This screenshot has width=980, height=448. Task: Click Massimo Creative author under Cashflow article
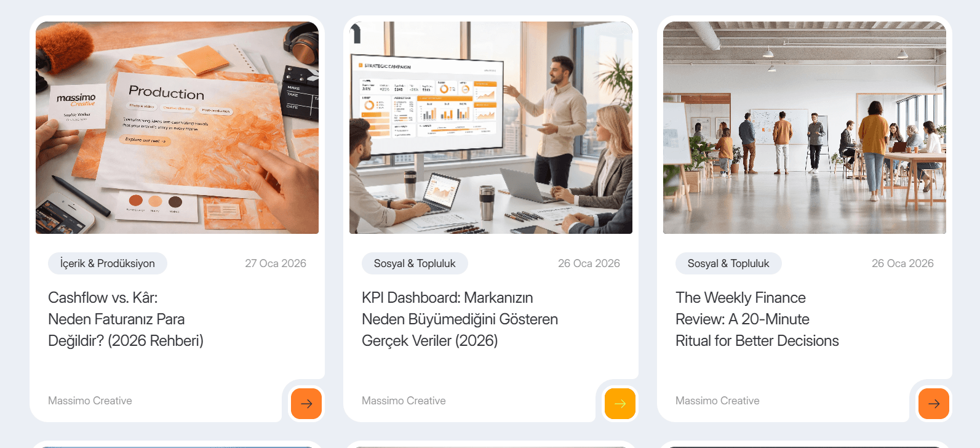tap(90, 401)
